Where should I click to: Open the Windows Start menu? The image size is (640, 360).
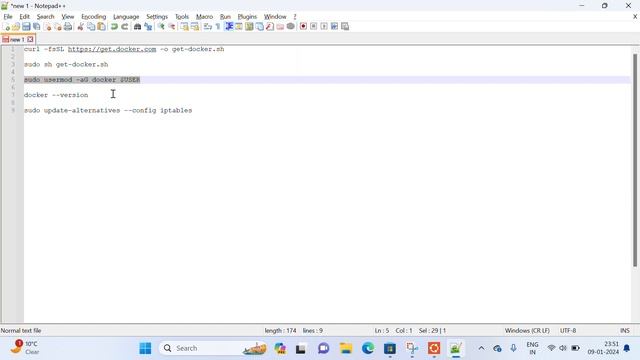[145, 348]
